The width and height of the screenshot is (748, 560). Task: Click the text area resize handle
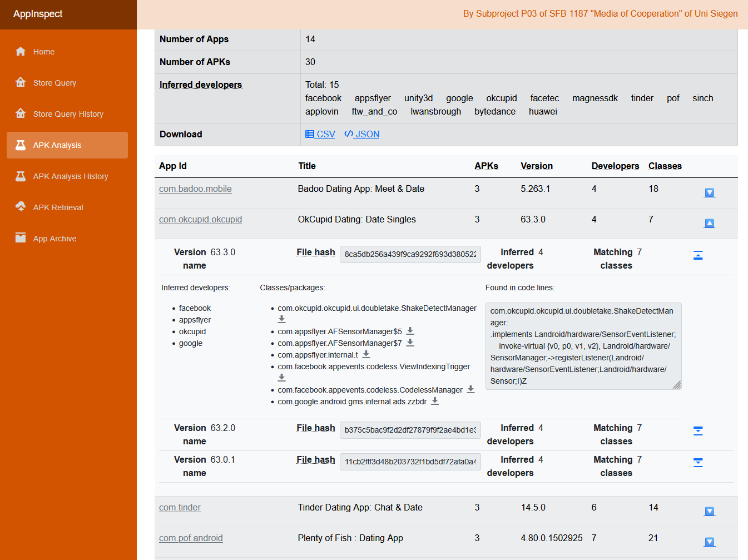[677, 385]
